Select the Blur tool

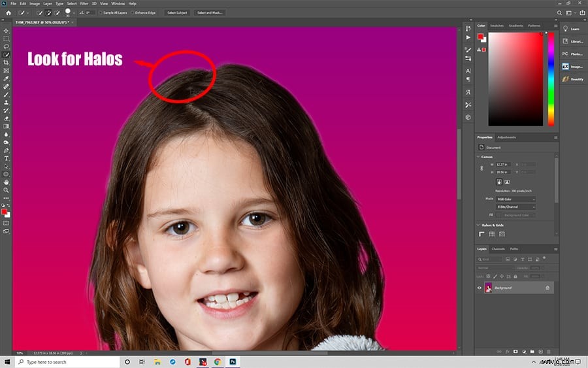[6, 134]
